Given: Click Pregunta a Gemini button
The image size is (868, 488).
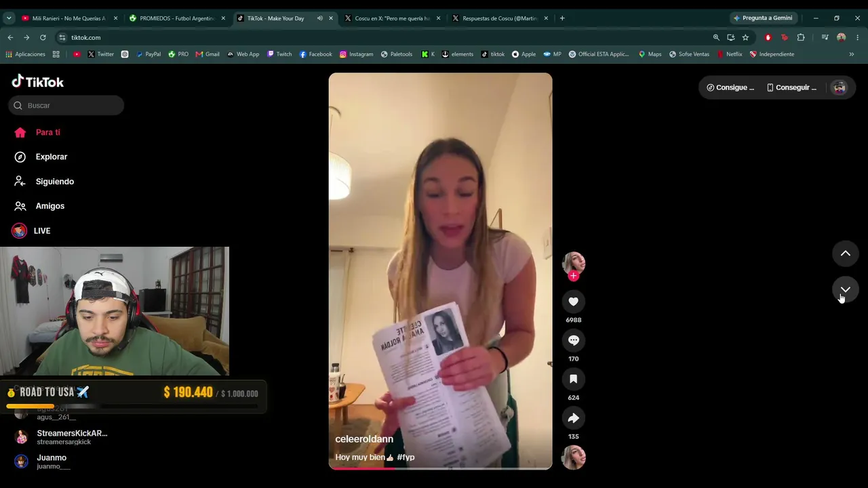Looking at the screenshot, I should [763, 18].
